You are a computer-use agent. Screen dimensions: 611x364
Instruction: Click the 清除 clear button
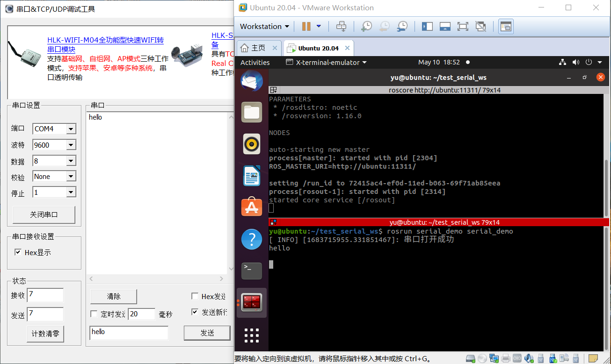[114, 296]
